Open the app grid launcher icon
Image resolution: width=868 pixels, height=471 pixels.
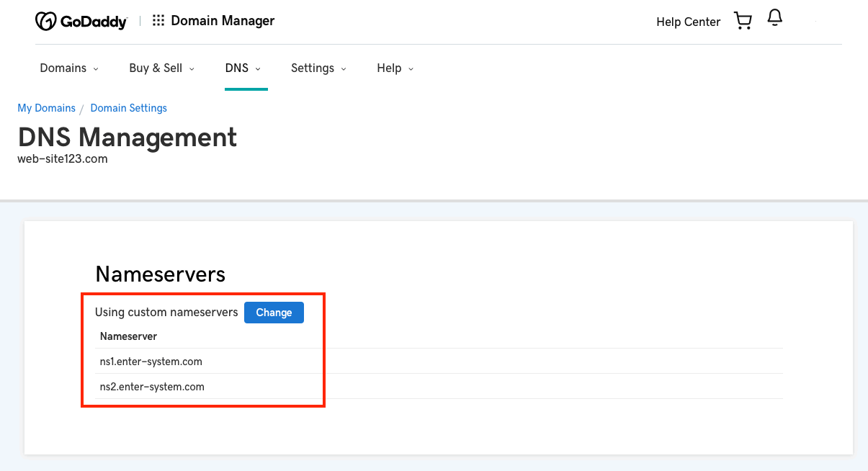tap(158, 21)
